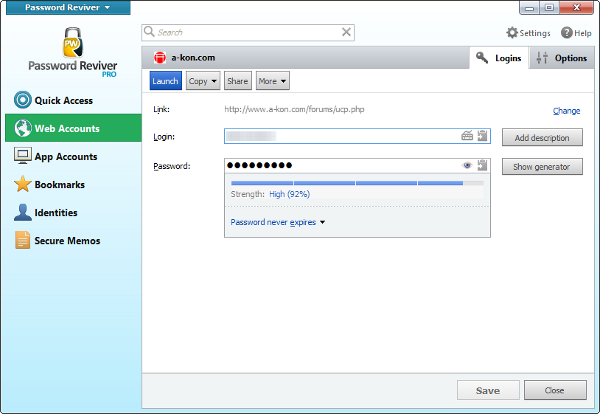
Task: Click the Change link
Action: pos(566,111)
